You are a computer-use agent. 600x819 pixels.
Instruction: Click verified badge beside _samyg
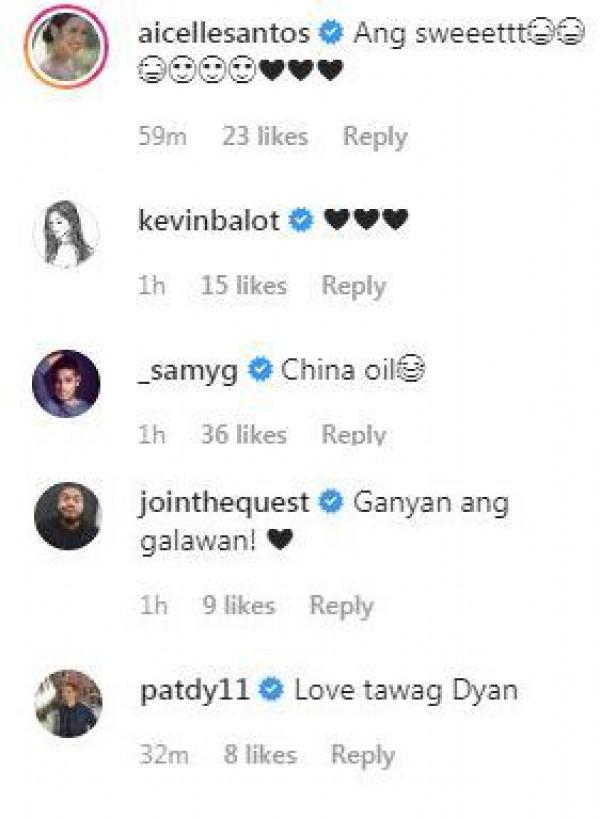260,369
